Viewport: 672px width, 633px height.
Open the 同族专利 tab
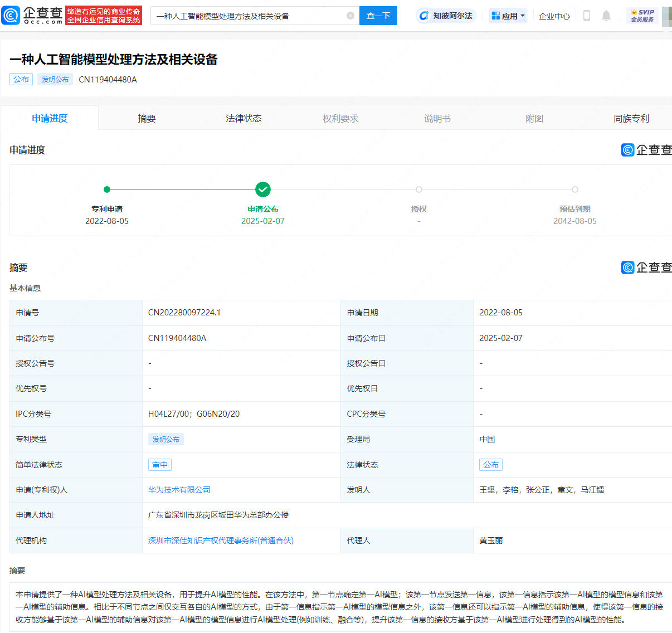631,118
